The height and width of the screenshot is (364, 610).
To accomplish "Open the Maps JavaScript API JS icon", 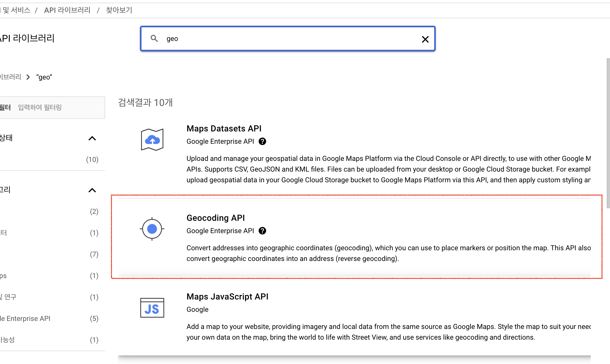I will pyautogui.click(x=152, y=308).
